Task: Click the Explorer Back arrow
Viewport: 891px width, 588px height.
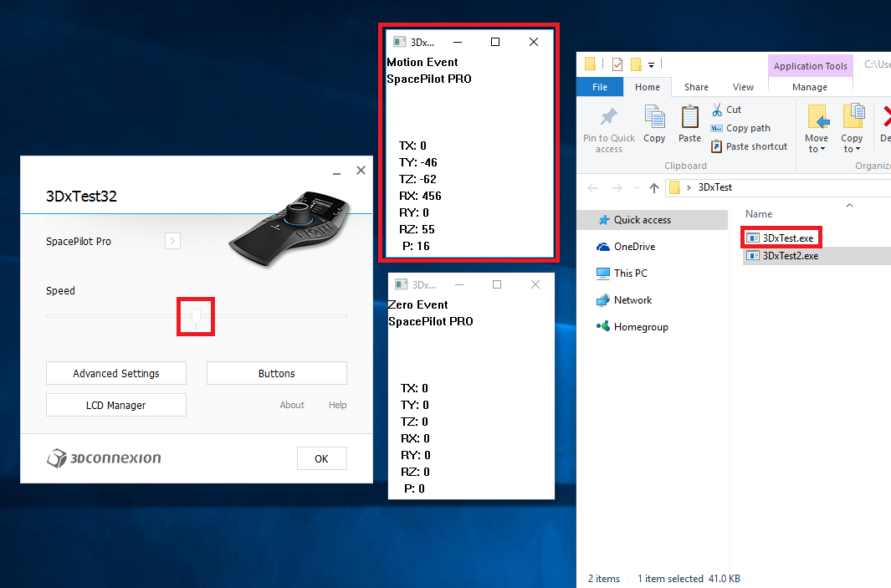Action: [592, 188]
